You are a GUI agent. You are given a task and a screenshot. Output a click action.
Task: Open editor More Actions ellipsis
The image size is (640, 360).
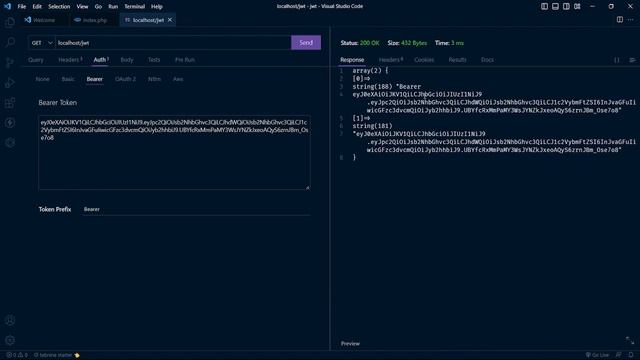[631, 20]
